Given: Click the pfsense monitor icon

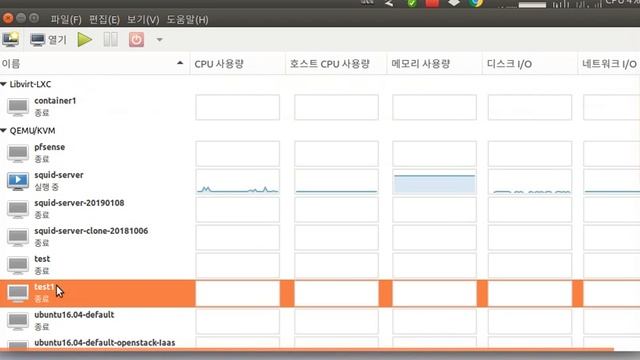Looking at the screenshot, I should pyautogui.click(x=18, y=153).
